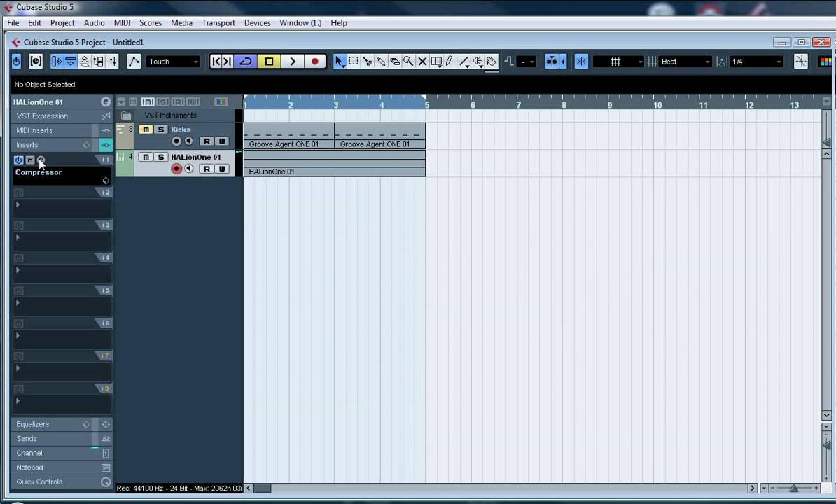The image size is (836, 504).
Task: Open the Transport menu
Action: pos(218,23)
